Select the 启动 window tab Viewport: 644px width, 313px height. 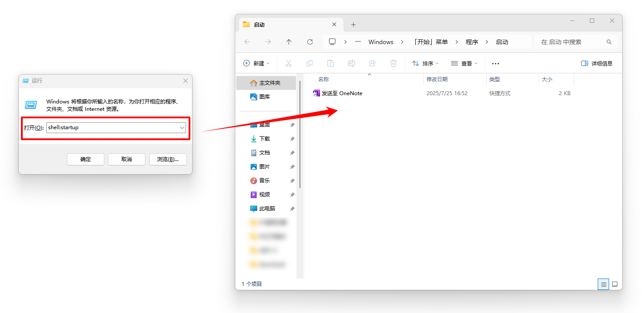pos(290,24)
